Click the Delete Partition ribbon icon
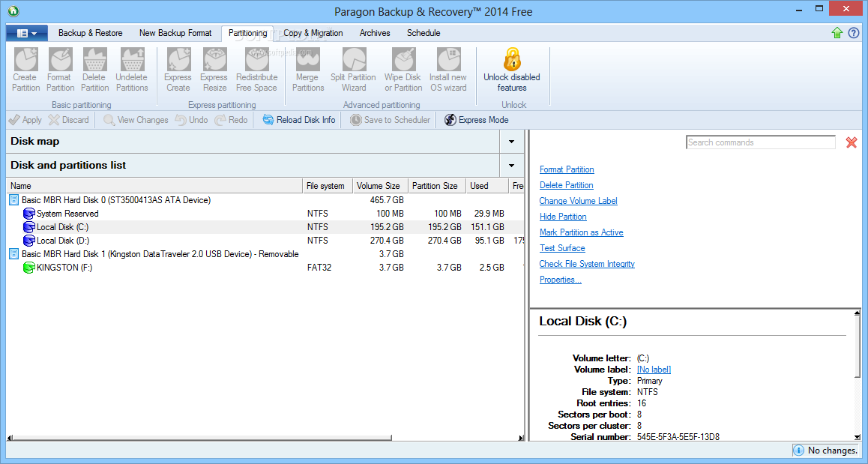This screenshot has width=868, height=464. point(94,60)
